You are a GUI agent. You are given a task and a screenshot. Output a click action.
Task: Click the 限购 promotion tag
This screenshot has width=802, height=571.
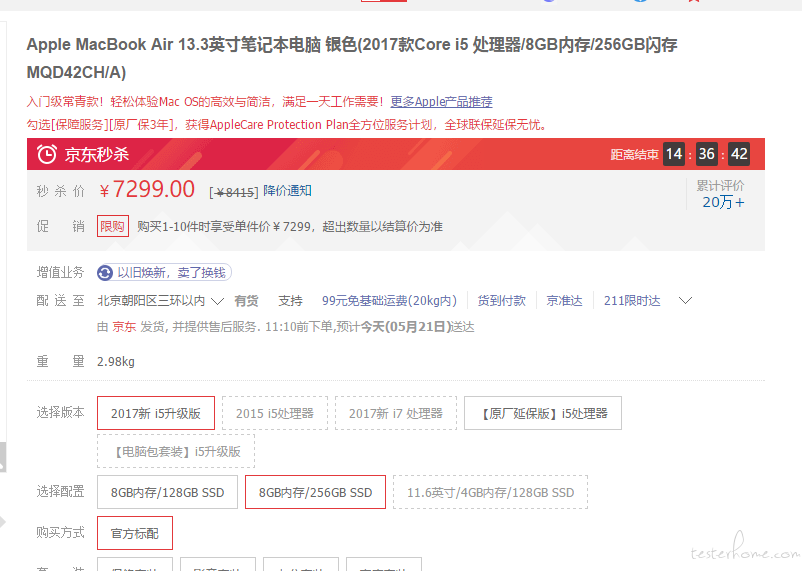pyautogui.click(x=113, y=226)
